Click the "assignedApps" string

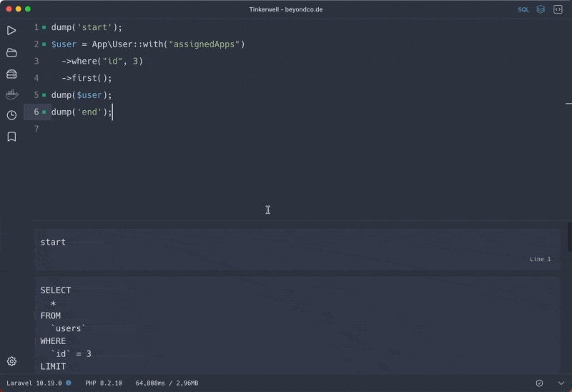coord(204,44)
